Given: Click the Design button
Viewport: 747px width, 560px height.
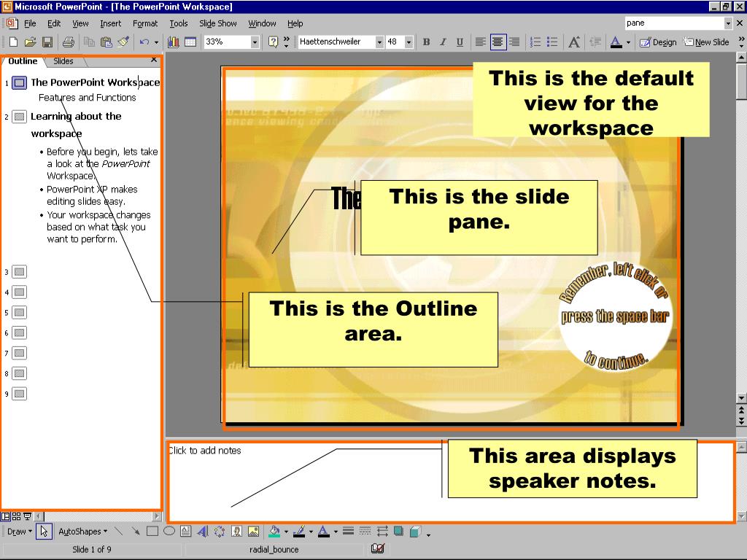Looking at the screenshot, I should point(658,42).
